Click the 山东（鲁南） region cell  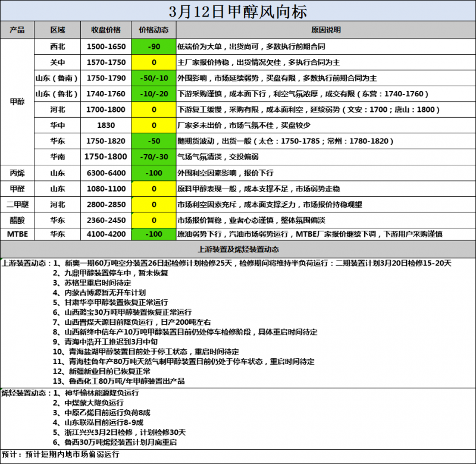[57, 79]
